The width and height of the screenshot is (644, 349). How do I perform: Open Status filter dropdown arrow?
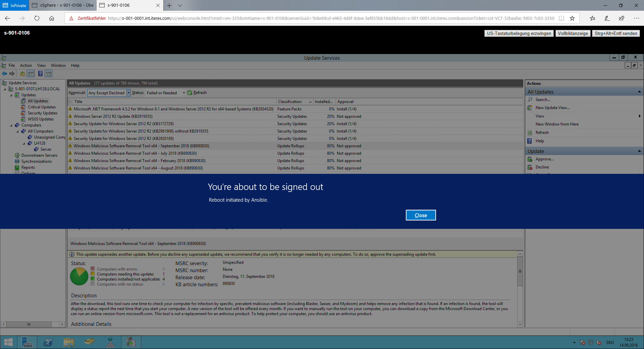click(x=184, y=93)
